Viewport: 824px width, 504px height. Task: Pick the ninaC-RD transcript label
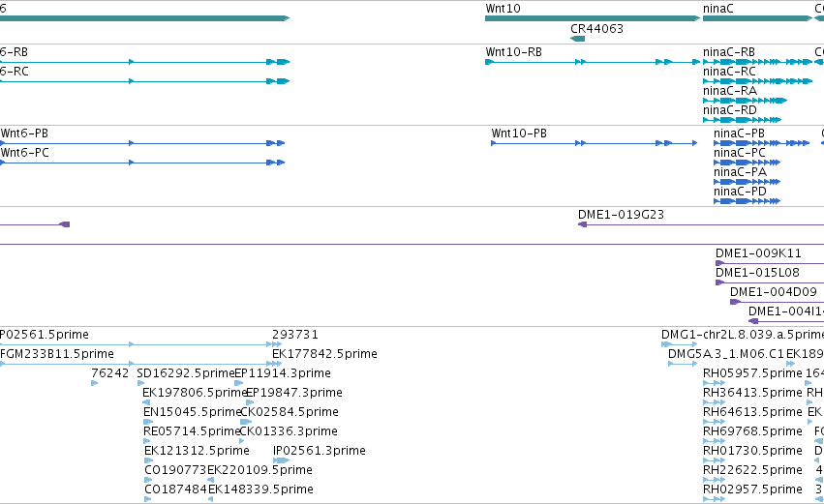click(x=730, y=110)
